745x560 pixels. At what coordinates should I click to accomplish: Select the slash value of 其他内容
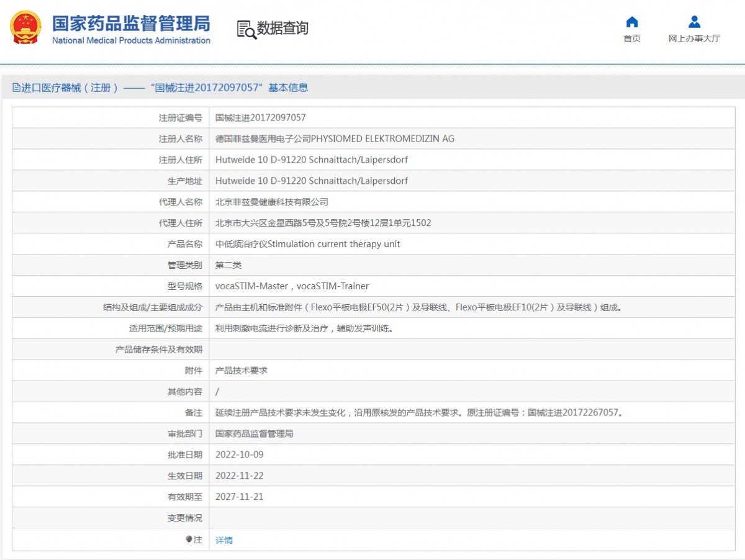pos(217,392)
